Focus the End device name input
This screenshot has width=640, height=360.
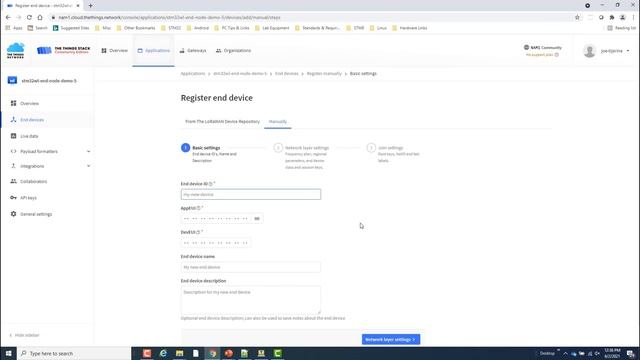(251, 267)
